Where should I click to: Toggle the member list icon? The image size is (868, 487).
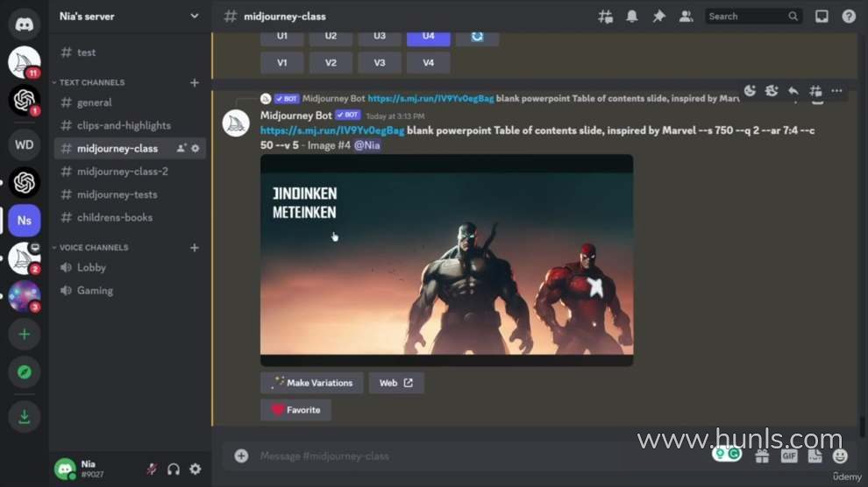(x=686, y=17)
